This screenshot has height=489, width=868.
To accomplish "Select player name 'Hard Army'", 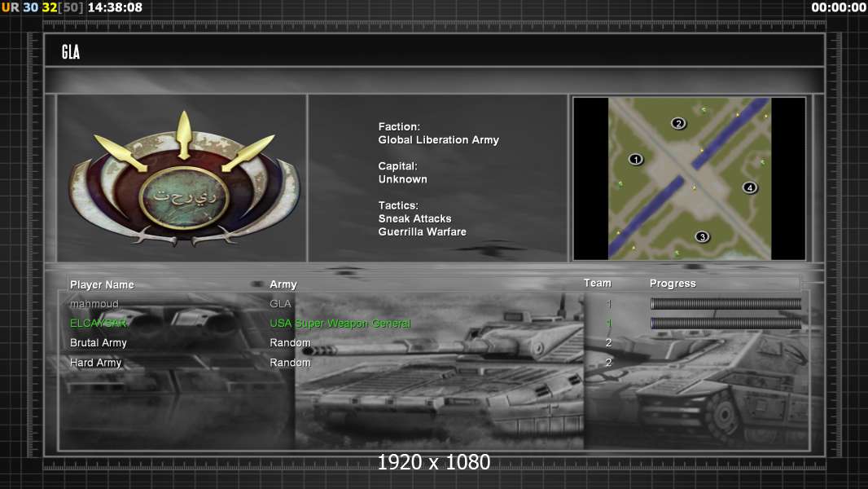I will (x=95, y=362).
